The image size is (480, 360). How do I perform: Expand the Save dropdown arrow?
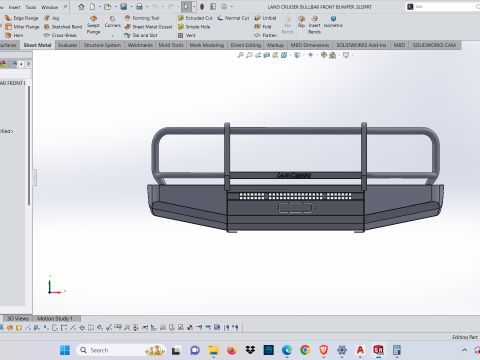[131, 7]
